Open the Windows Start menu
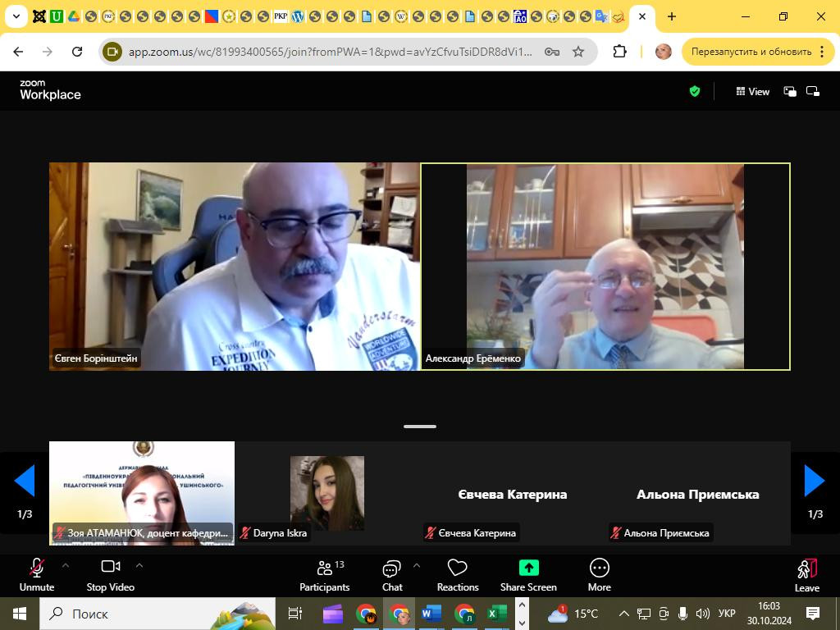Viewport: 840px width, 630px height. click(20, 614)
